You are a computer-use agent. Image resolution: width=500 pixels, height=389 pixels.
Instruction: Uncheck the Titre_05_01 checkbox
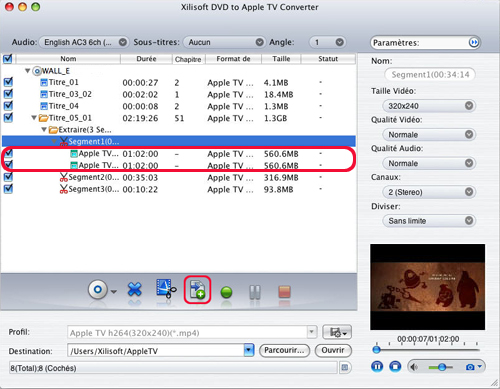8,118
